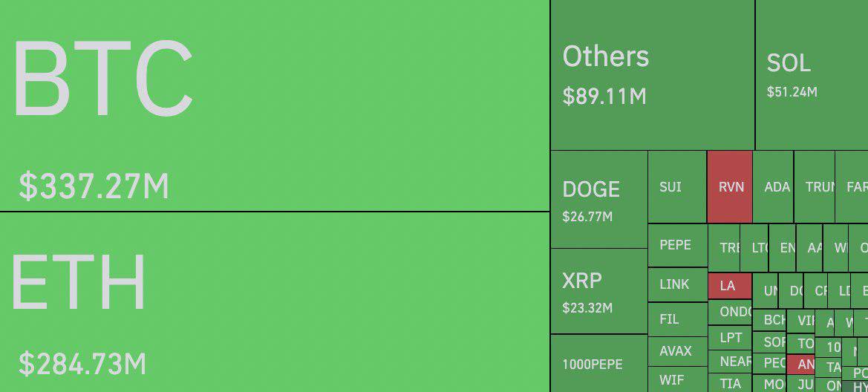Click the SOL $51.24M tile
This screenshot has height=392, width=868.
pyautogui.click(x=812, y=75)
